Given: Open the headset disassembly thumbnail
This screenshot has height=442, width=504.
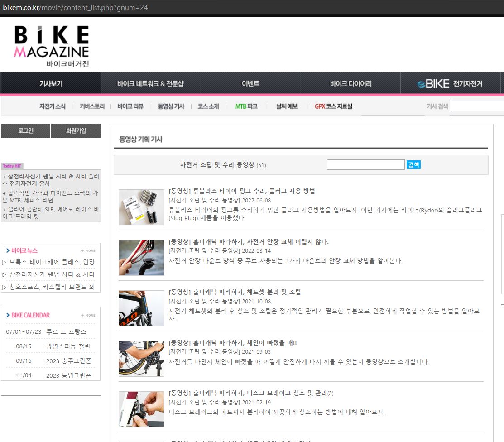Looking at the screenshot, I should point(141,308).
